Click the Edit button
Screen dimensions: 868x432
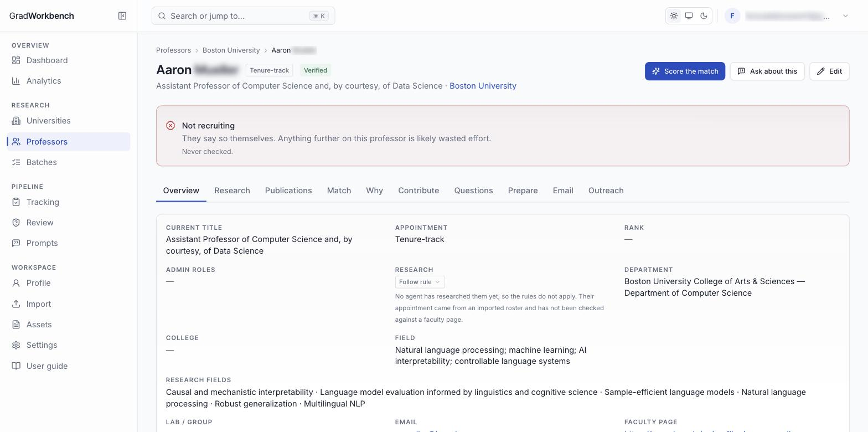(829, 71)
